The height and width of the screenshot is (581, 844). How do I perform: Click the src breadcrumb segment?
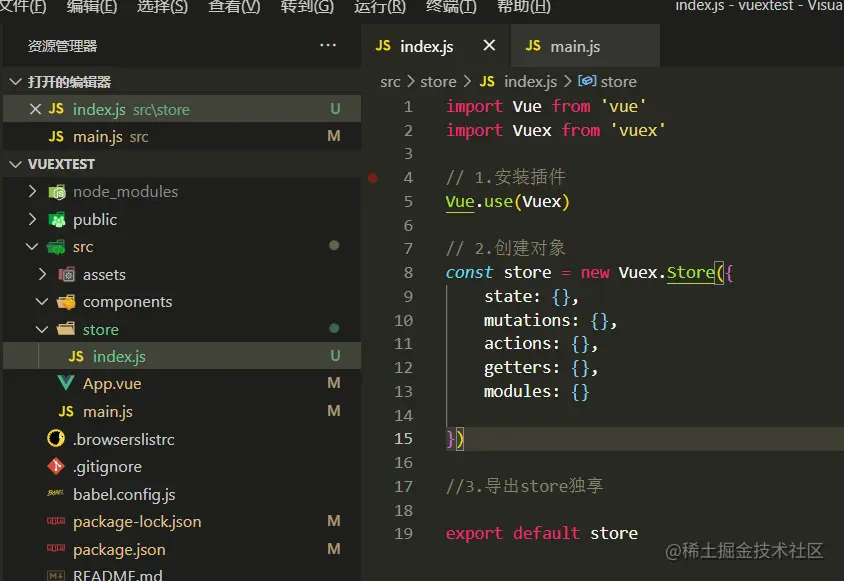pyautogui.click(x=390, y=82)
